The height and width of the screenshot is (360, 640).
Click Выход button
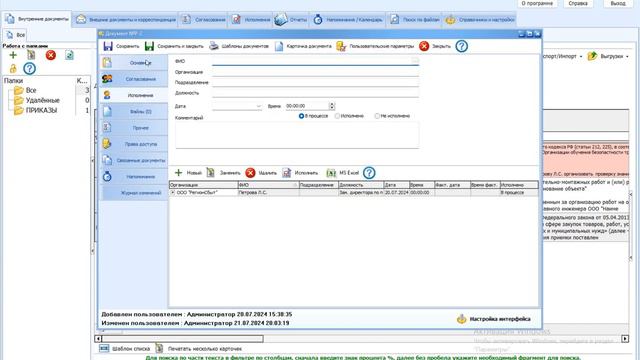618,3
